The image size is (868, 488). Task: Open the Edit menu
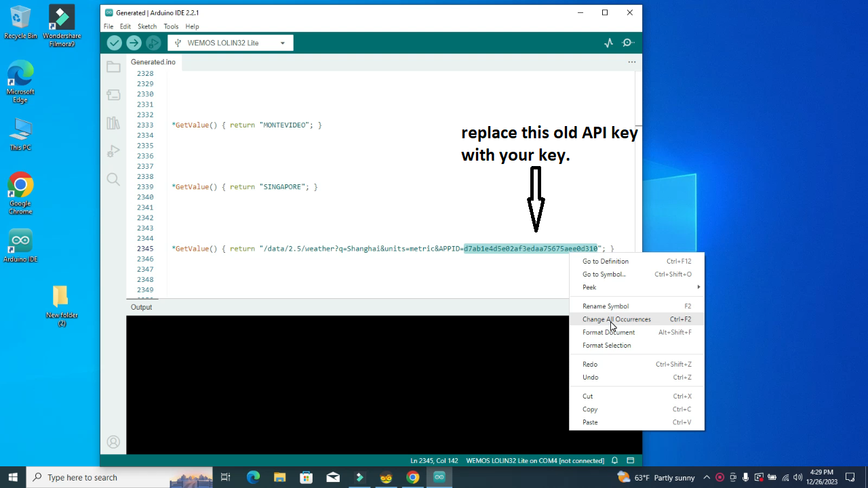coord(125,26)
